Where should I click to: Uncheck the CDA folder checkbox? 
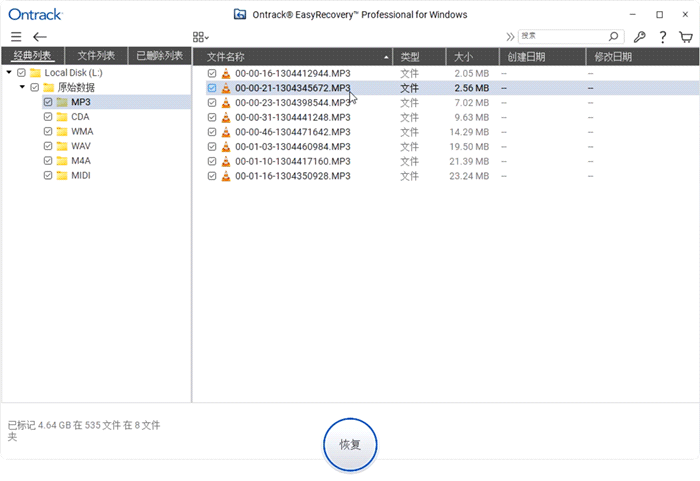pos(48,117)
